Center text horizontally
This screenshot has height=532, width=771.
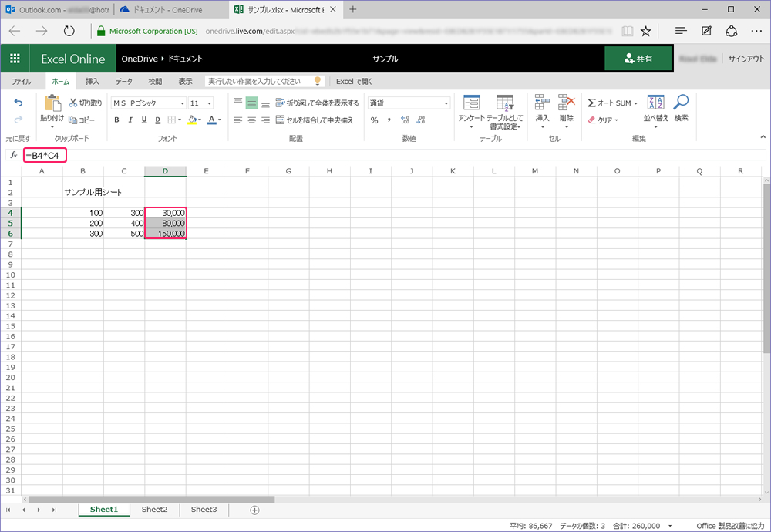tap(252, 120)
